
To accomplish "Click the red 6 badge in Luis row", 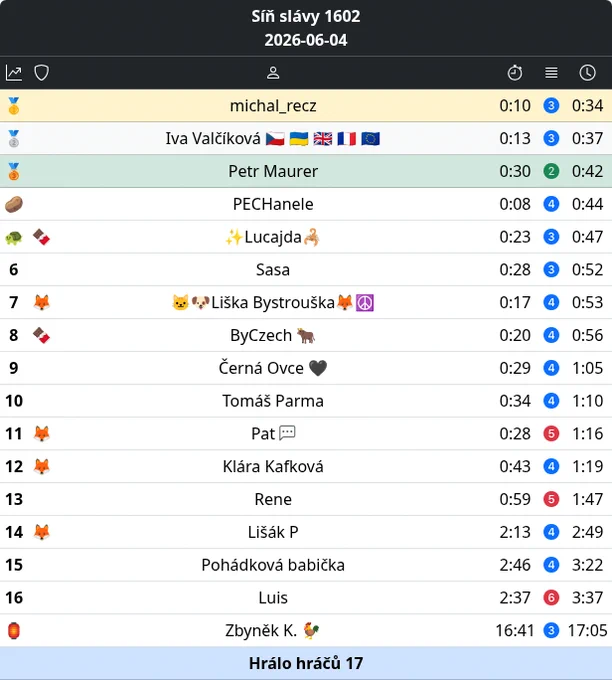I will pyautogui.click(x=551, y=598).
